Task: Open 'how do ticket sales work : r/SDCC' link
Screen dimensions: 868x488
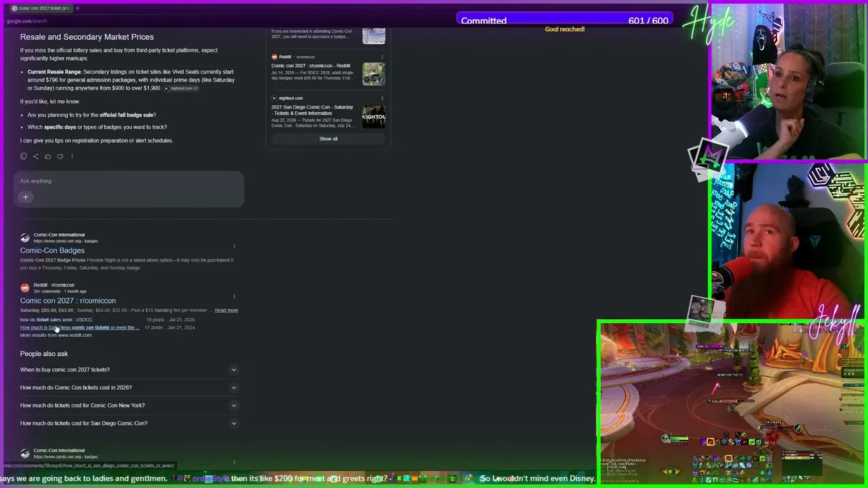Action: pos(56,320)
